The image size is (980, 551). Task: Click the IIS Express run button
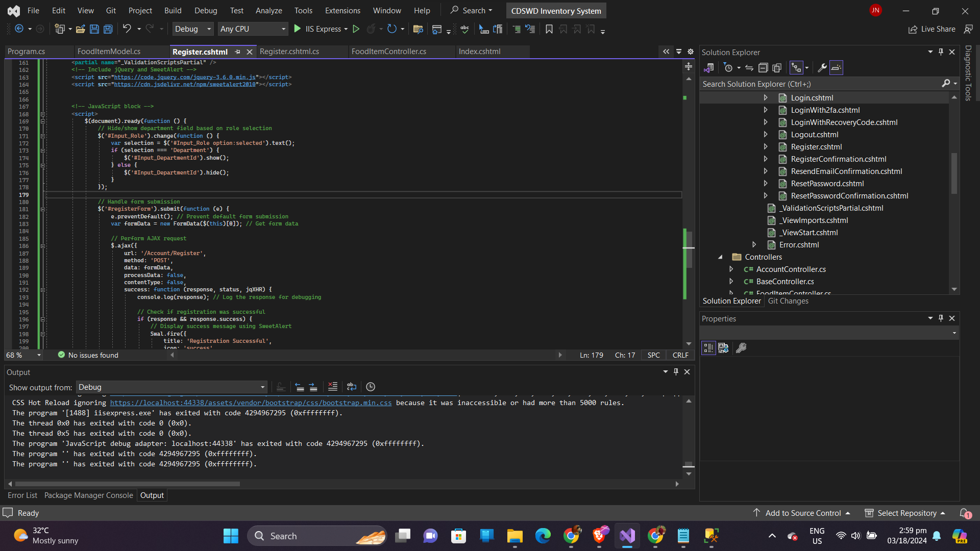[297, 29]
